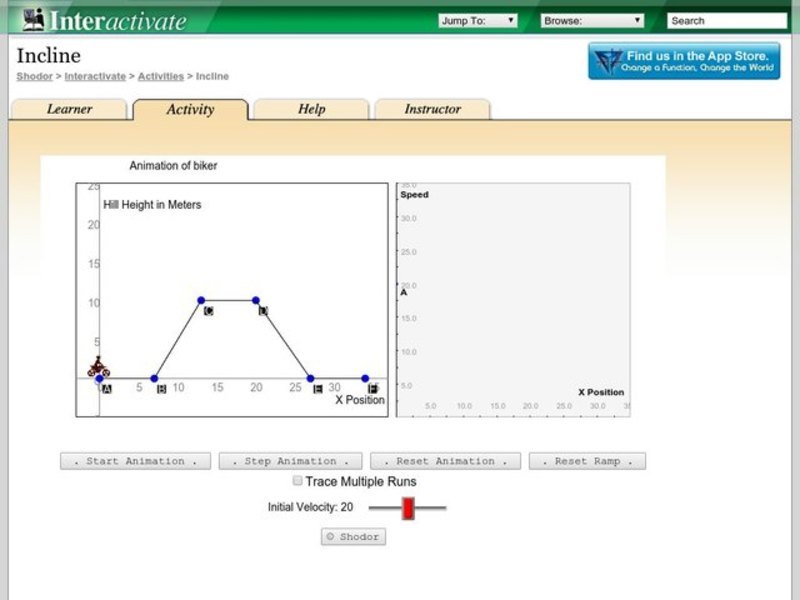
Task: Select ramp endpoint F
Action: [x=366, y=377]
